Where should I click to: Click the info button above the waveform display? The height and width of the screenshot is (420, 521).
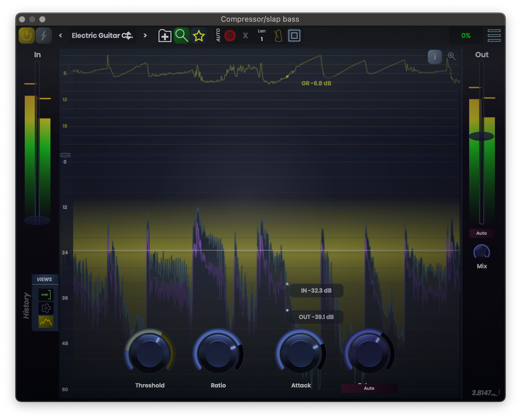(434, 57)
